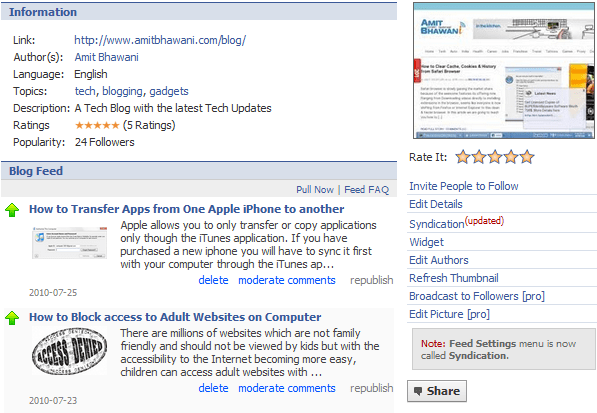Image resolution: width=597 pixels, height=413 pixels.
Task: Upvote the Block Adult Websites post arrow
Action: tap(12, 318)
